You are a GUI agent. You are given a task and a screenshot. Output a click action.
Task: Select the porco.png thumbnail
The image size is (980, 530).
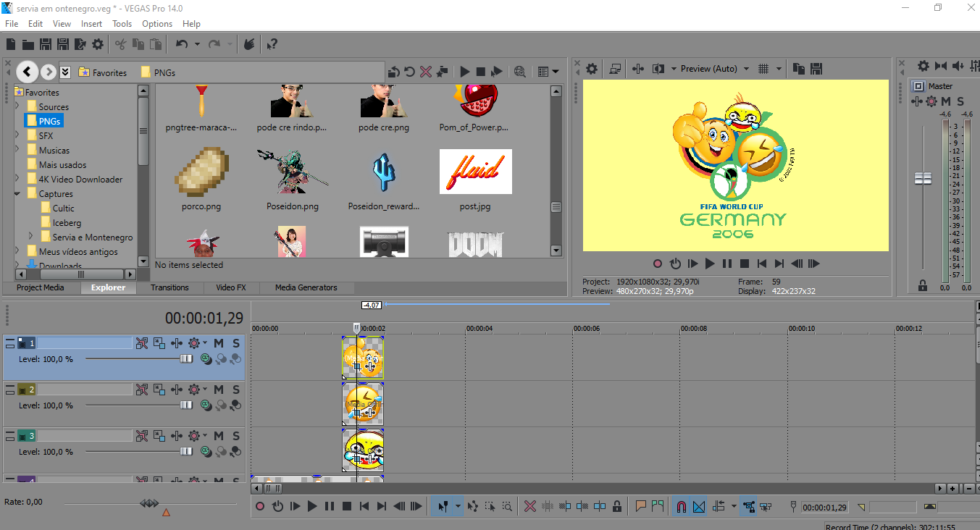pyautogui.click(x=201, y=172)
